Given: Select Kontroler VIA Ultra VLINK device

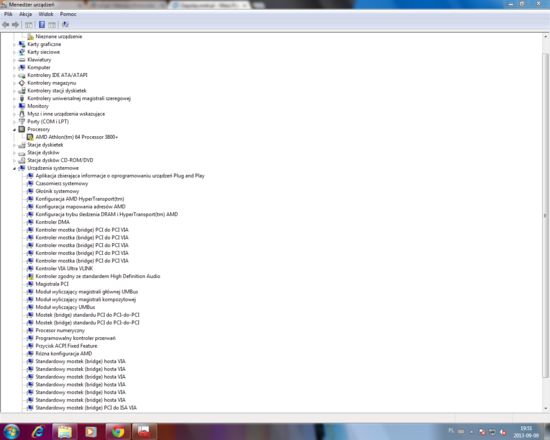Looking at the screenshot, I should (x=64, y=268).
